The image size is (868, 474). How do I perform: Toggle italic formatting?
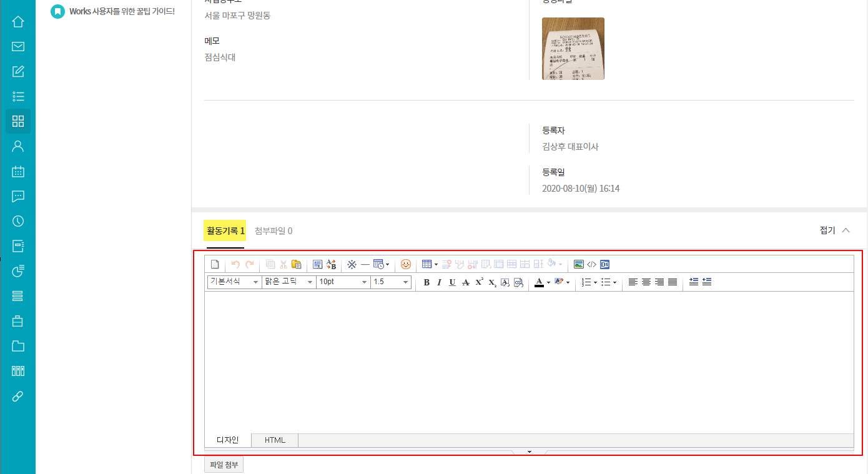(x=439, y=282)
